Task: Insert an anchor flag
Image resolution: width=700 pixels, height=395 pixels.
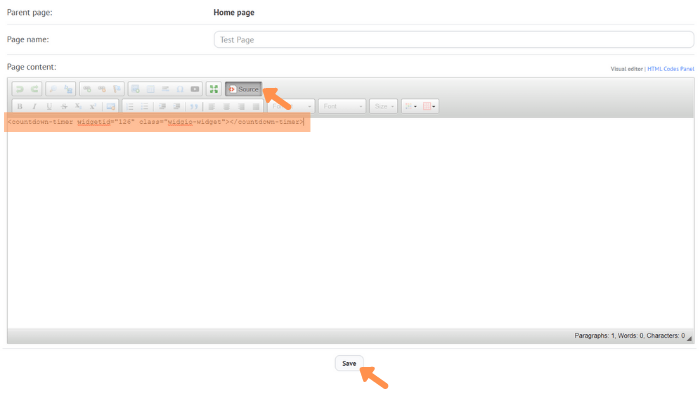Action: [x=117, y=89]
